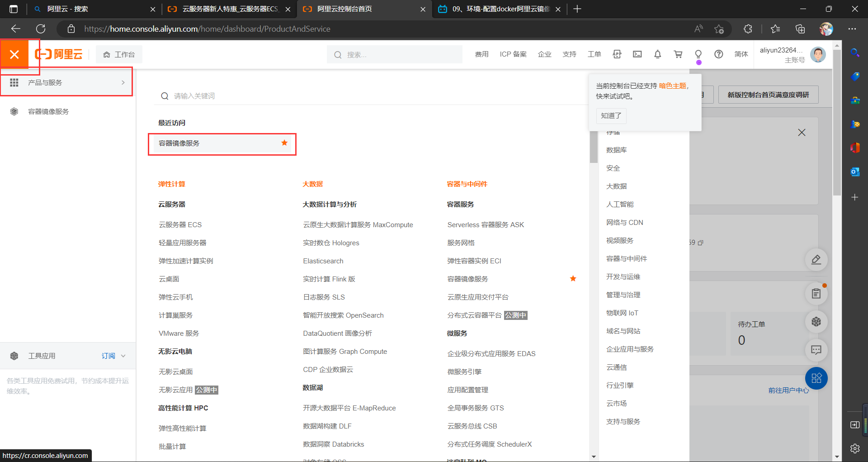Open Elasticsearch service

pos(323,261)
